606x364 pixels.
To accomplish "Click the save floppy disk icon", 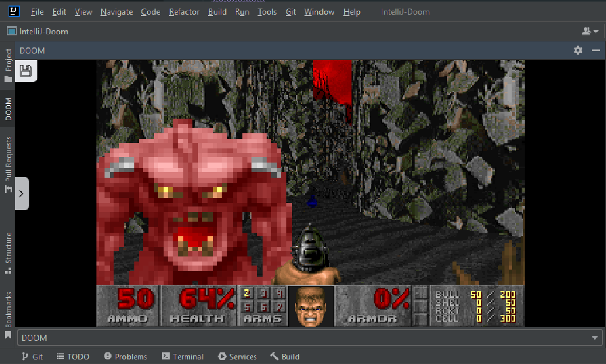I will coord(26,71).
